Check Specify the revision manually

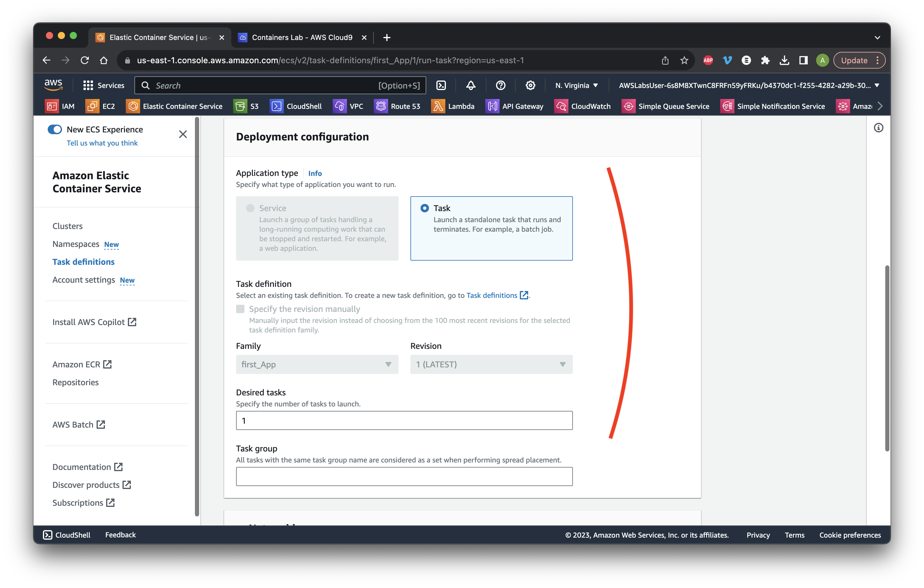pyautogui.click(x=240, y=309)
